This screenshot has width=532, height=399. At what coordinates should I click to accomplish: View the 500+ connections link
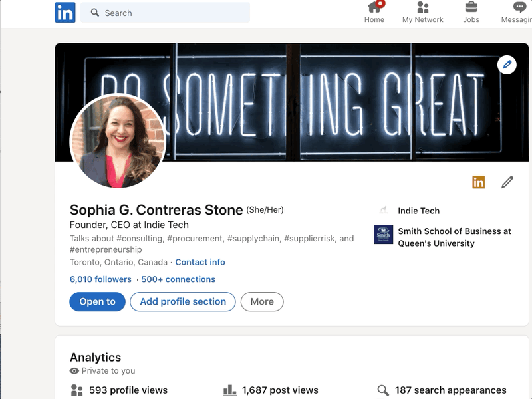point(178,279)
